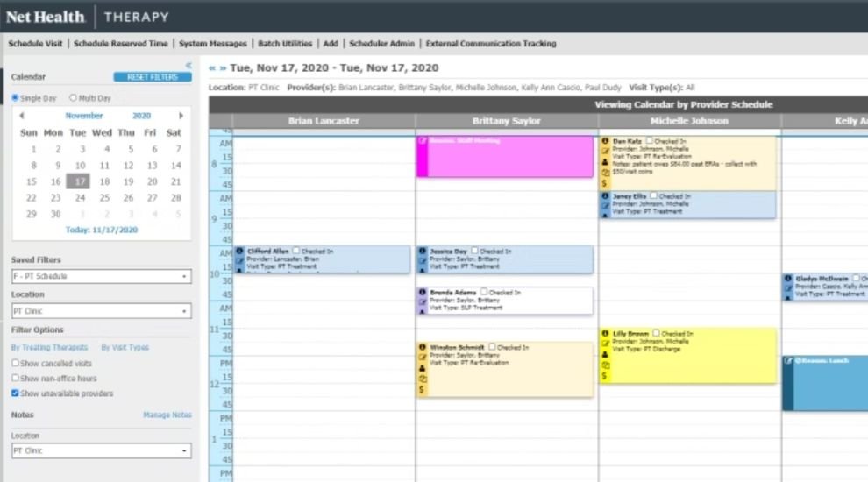Click the Reset Filters button
The height and width of the screenshot is (482, 868).
[x=153, y=77]
